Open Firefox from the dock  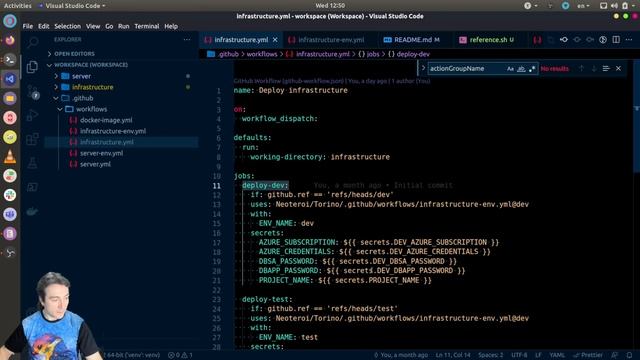coord(10,40)
